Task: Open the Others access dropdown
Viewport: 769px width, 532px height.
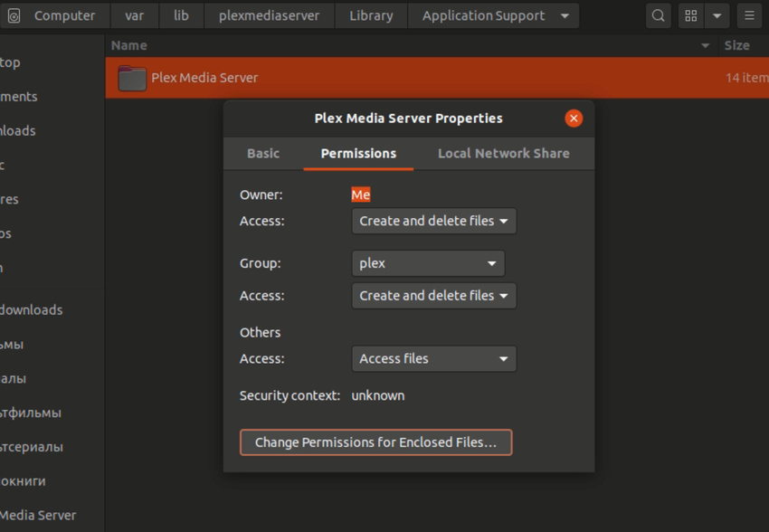Action: [433, 359]
